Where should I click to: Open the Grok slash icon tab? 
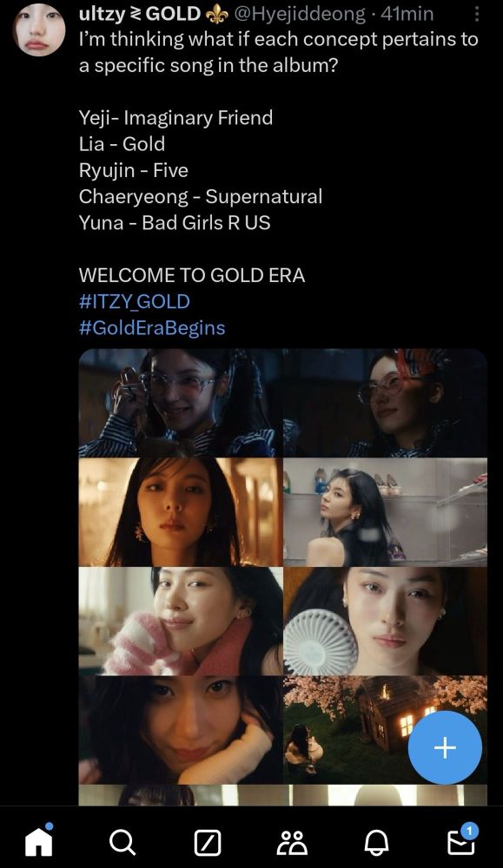[x=207, y=843]
